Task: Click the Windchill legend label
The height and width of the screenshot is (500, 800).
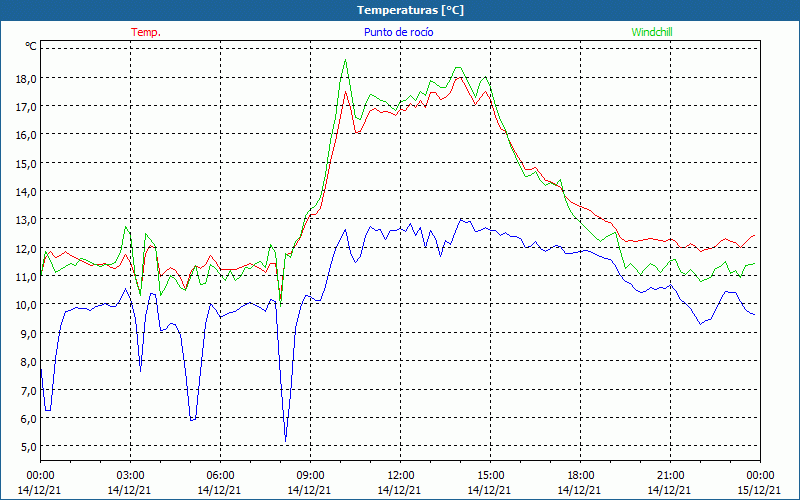Action: (x=652, y=32)
